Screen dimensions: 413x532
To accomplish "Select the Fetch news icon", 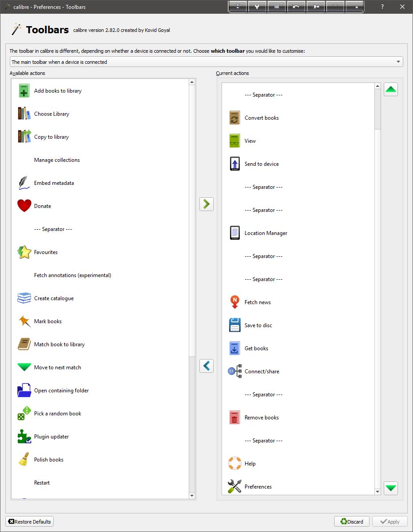I will pyautogui.click(x=235, y=302).
